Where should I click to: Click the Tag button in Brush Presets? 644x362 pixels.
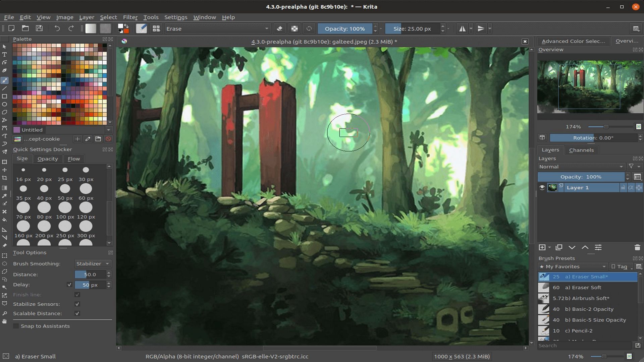coord(620,266)
